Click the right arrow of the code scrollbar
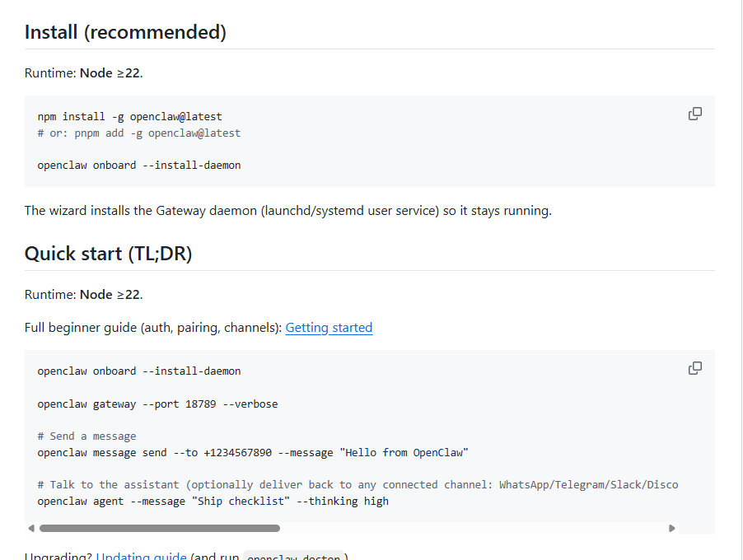Screen dimensions: 743x560 tap(672, 528)
